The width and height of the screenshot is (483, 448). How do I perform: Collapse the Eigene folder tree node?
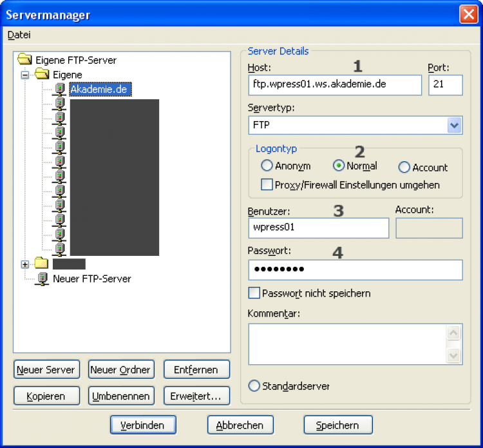26,75
